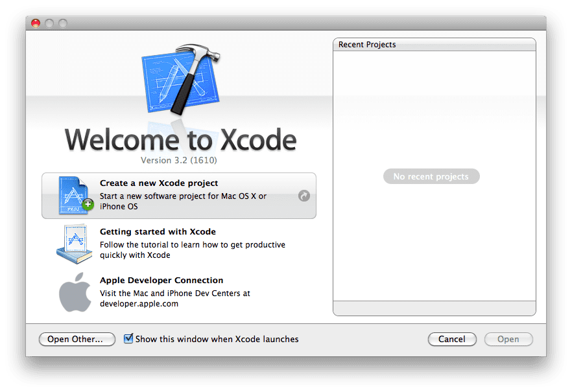Screen dimensions: 572x392
Task: Click the Xcode hammer blueprint logo
Action: (181, 80)
